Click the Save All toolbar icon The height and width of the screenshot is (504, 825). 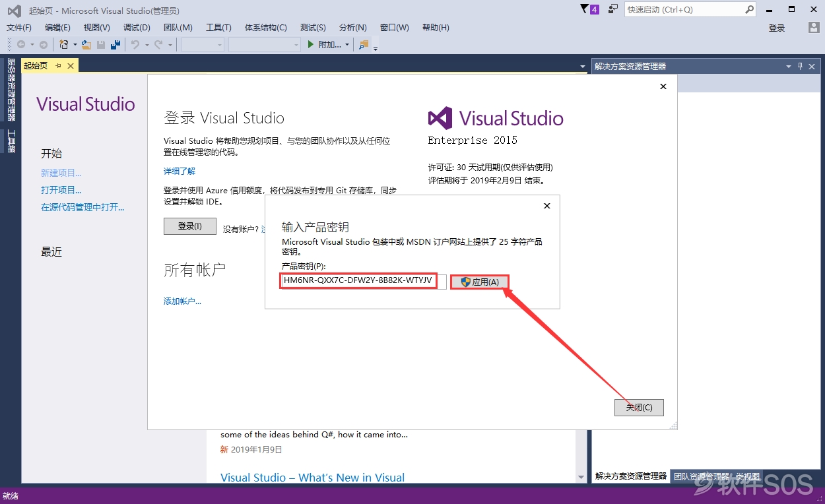coord(116,45)
